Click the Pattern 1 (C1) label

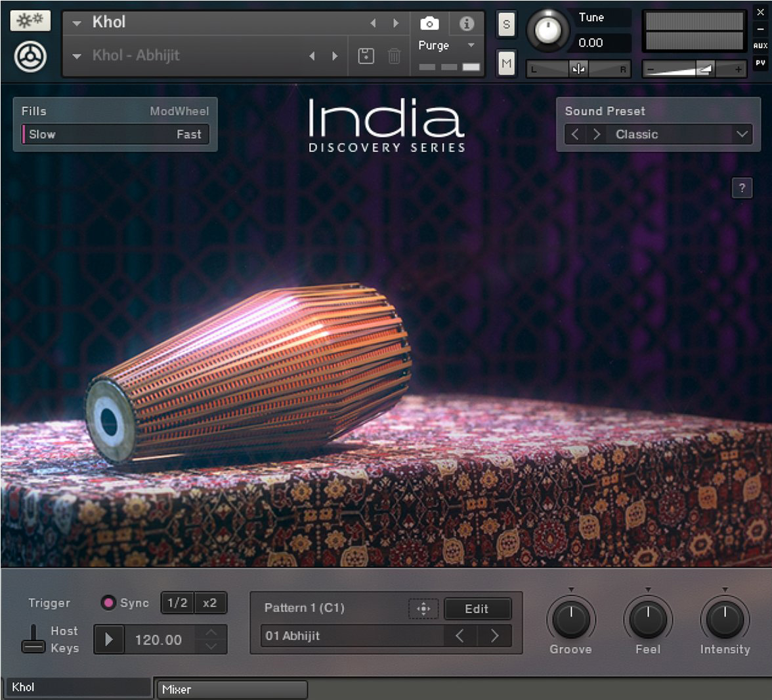[305, 608]
